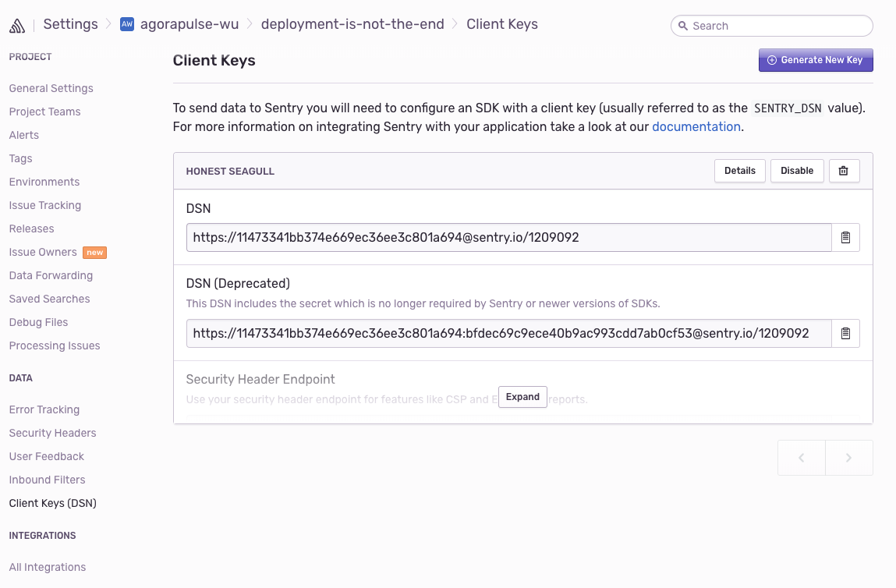Copy the deprecated DSN with clipboard icon
Image resolution: width=896 pixels, height=588 pixels.
tap(846, 333)
